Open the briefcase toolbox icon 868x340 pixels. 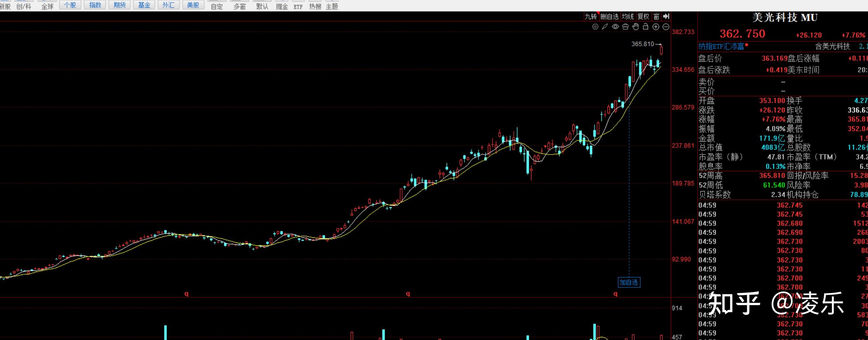click(x=626, y=27)
